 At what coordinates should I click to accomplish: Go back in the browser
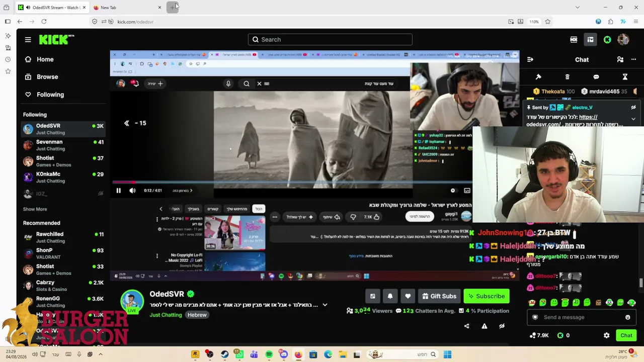pos(20,22)
